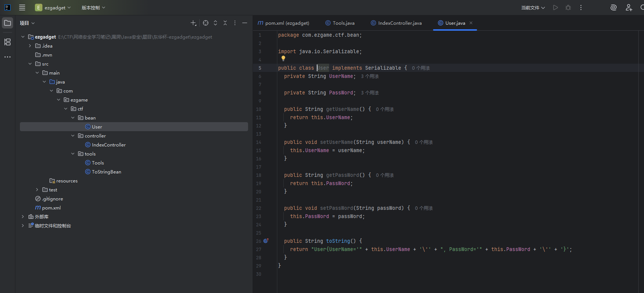Open ToStringBean class in project tree
This screenshot has height=293, width=644.
point(106,172)
